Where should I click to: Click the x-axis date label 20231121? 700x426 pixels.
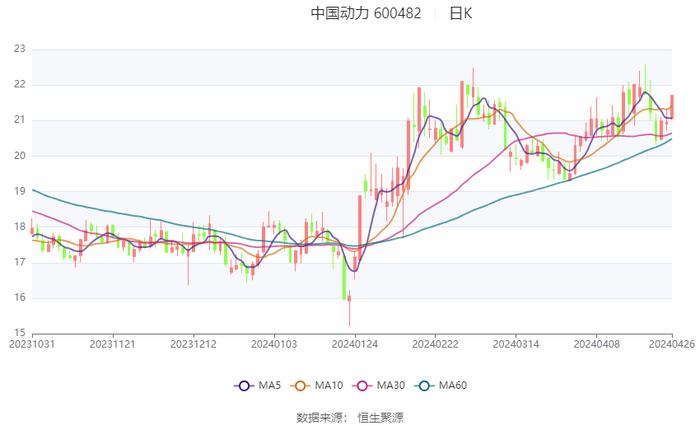point(112,344)
